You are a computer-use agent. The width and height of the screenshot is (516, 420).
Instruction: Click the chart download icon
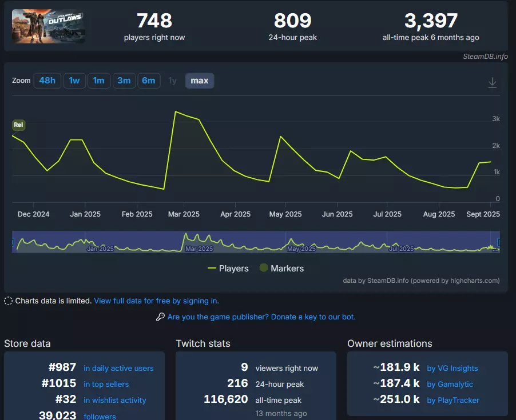492,82
